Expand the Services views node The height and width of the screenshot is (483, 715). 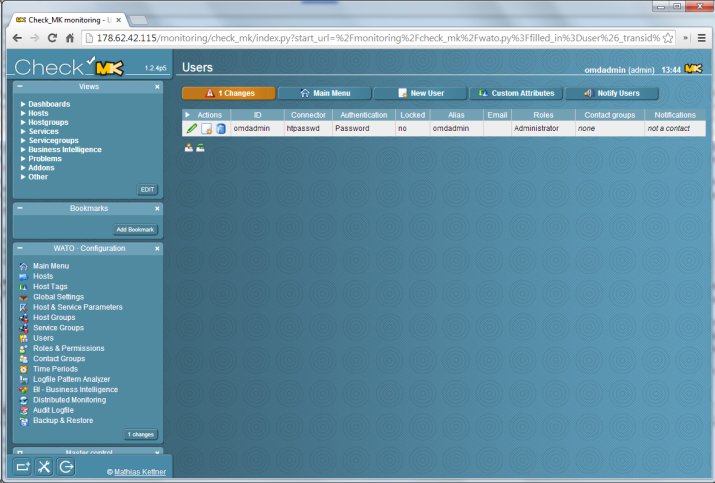[x=23, y=131]
